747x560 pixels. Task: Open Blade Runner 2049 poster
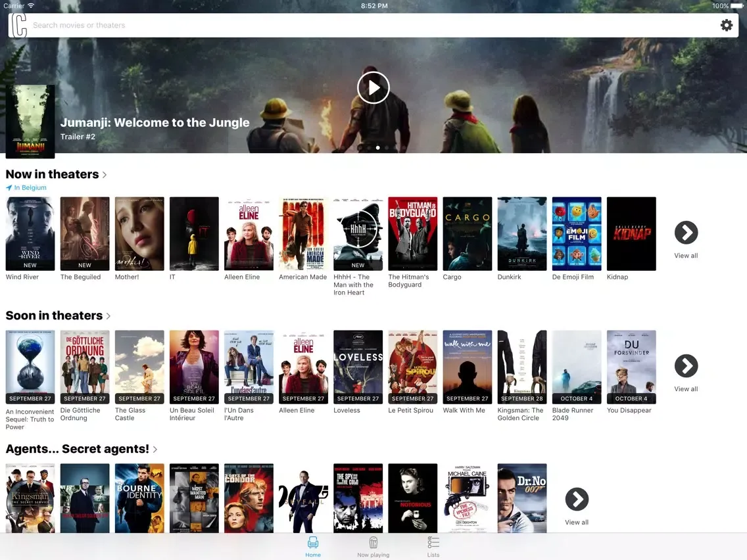pyautogui.click(x=577, y=367)
